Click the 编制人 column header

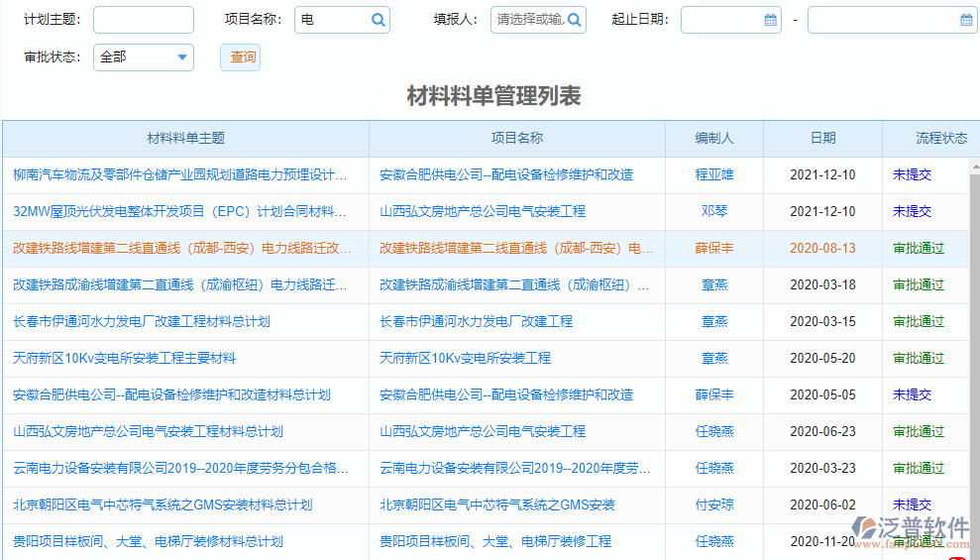(x=714, y=139)
